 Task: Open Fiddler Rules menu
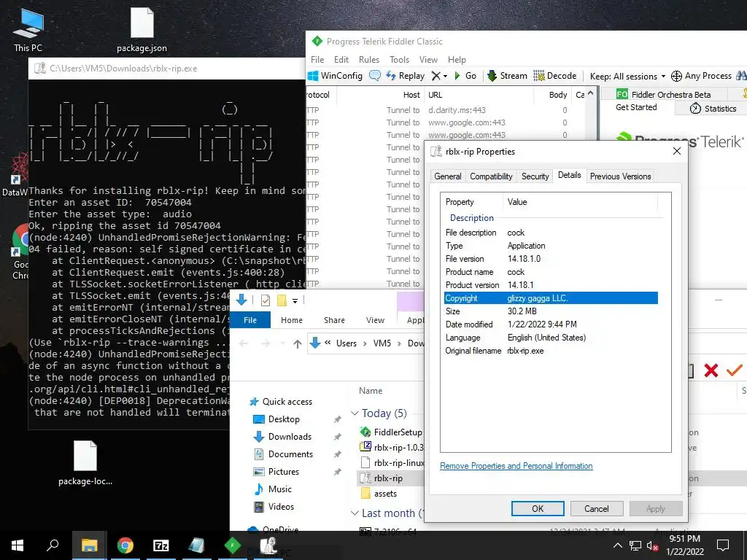click(x=369, y=60)
